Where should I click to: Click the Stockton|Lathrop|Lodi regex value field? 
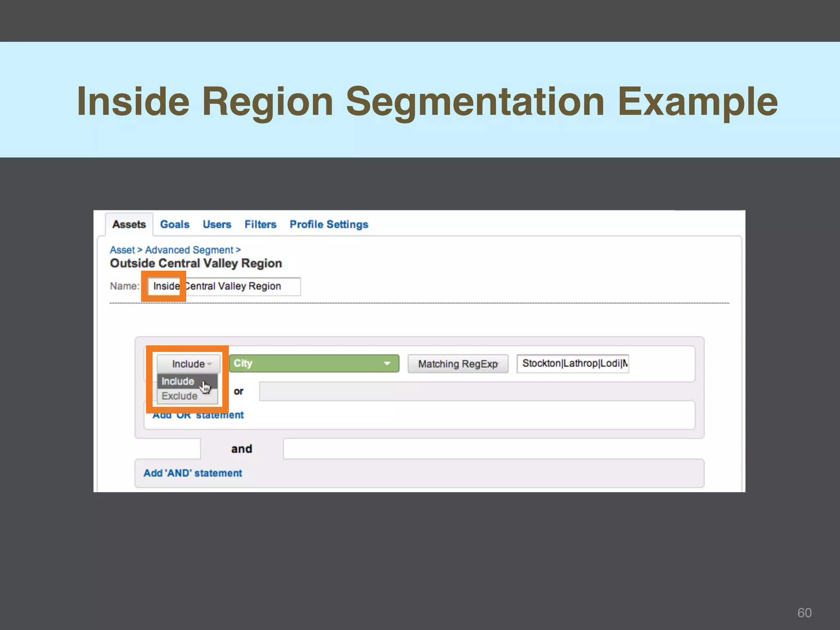click(x=573, y=363)
